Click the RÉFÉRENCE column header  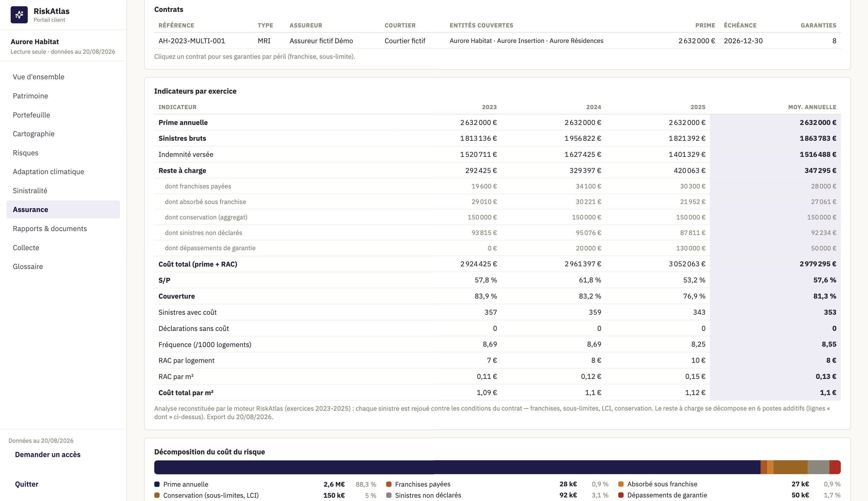[x=176, y=25]
